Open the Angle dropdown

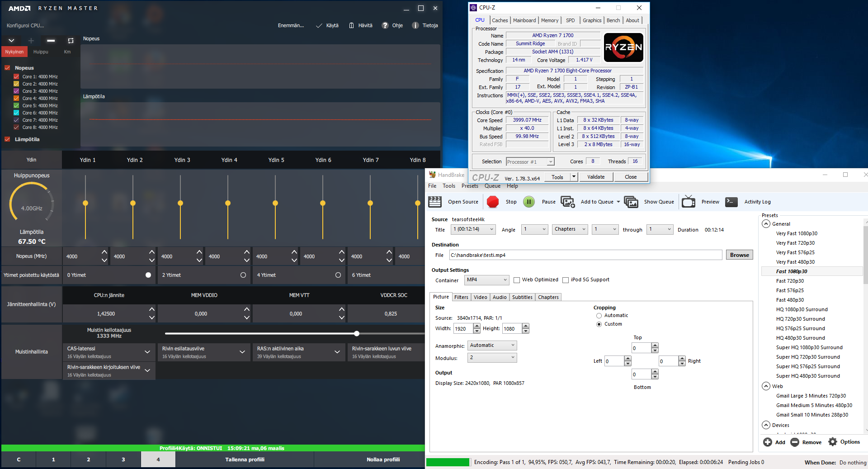(535, 229)
